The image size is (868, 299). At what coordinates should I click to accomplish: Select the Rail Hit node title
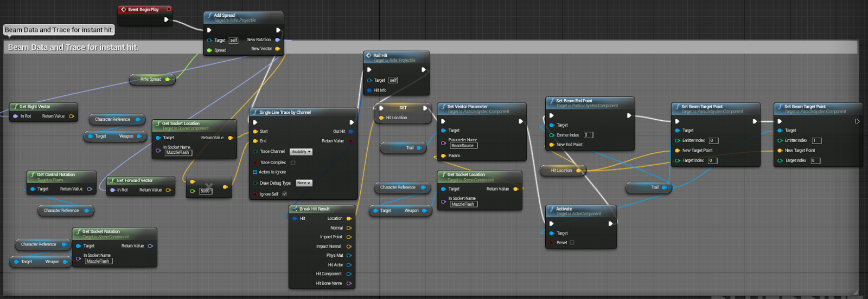point(380,55)
